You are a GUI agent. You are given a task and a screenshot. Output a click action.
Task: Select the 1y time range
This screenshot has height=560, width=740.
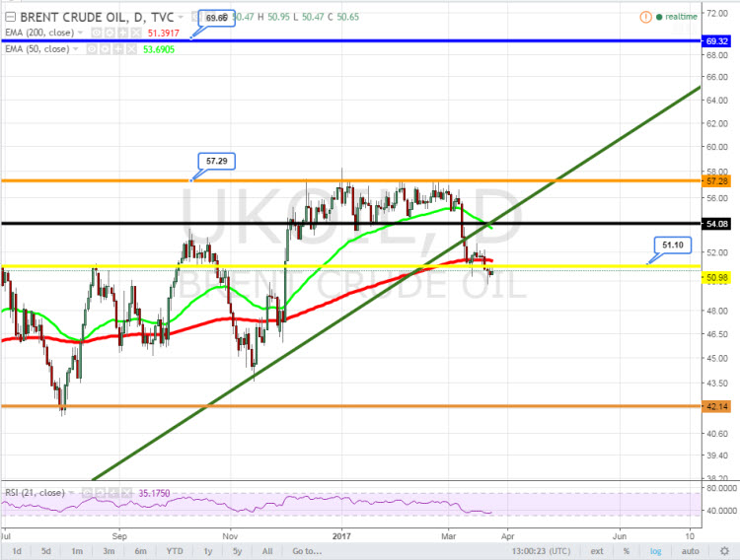(207, 551)
